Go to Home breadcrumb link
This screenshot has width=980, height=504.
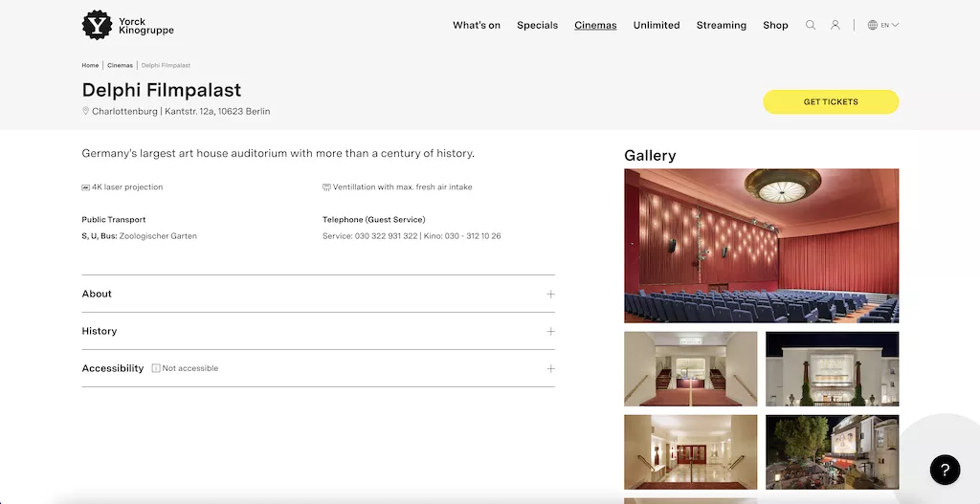pyautogui.click(x=90, y=66)
